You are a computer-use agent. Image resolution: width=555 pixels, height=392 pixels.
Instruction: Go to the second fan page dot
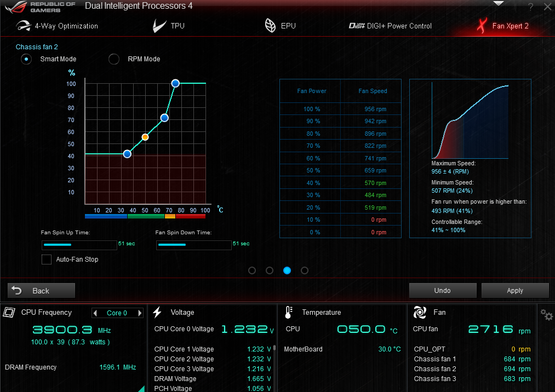click(270, 270)
